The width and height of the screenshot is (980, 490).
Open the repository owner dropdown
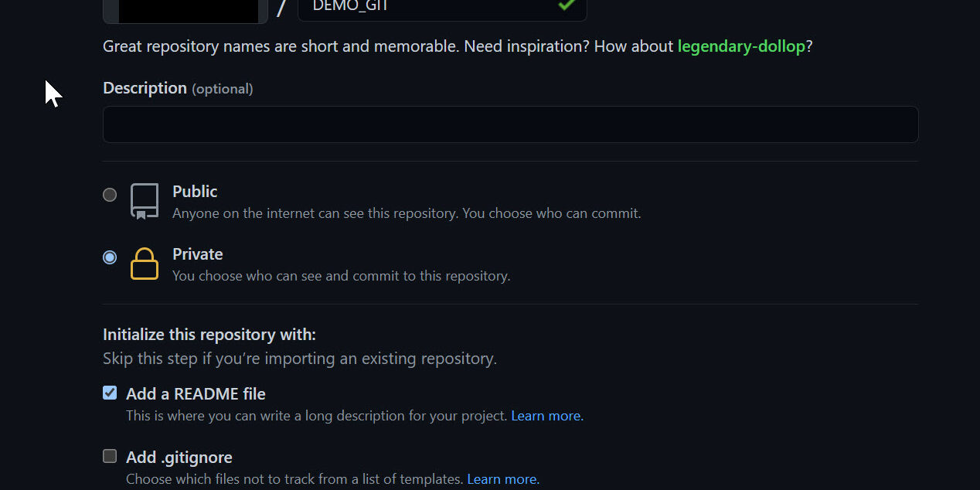185,9
